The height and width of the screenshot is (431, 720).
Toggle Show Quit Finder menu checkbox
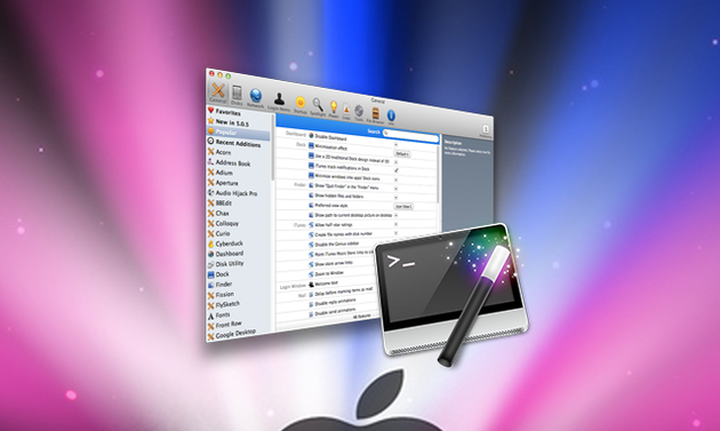396,189
